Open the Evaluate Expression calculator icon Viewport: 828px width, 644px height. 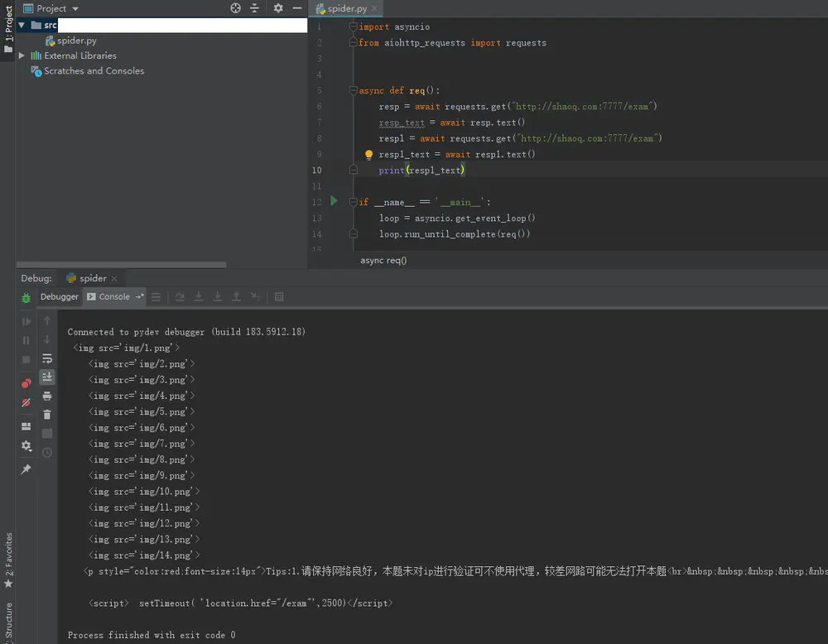(279, 297)
